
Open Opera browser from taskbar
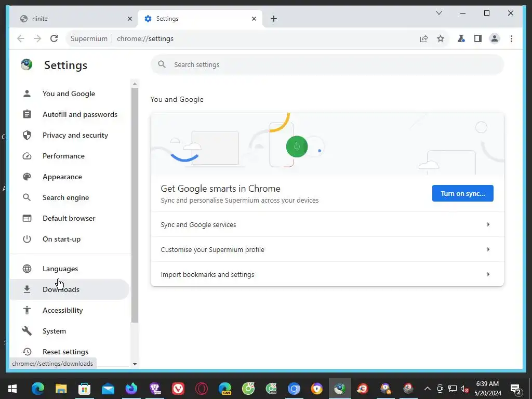(x=202, y=389)
